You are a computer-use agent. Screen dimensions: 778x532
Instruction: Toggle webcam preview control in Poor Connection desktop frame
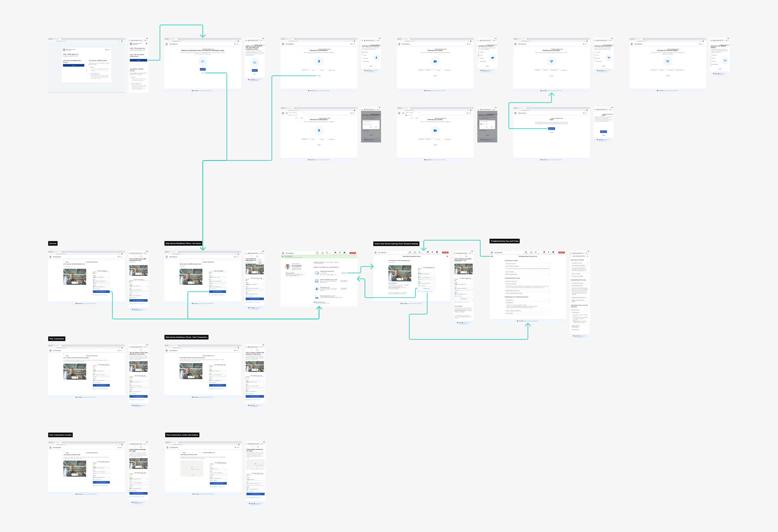[75, 377]
